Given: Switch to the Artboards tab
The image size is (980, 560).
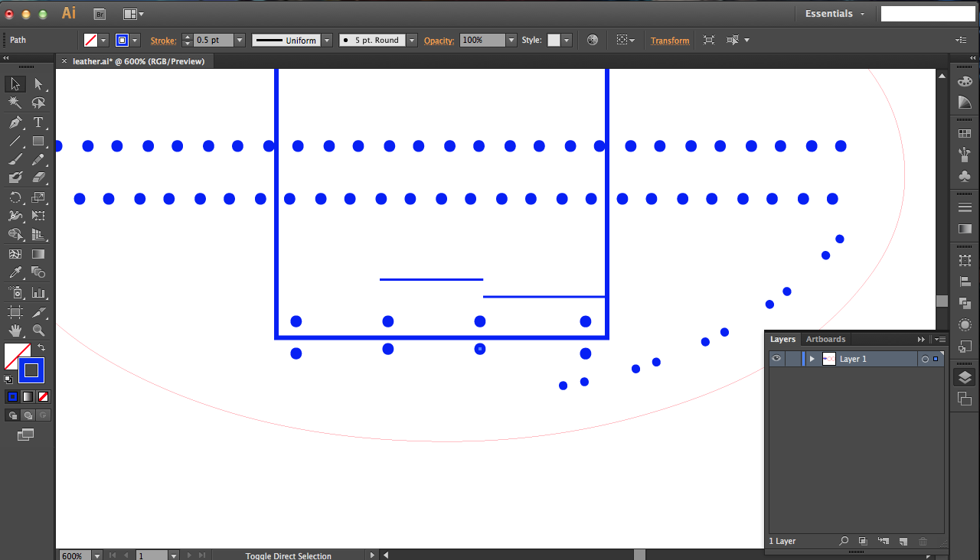Looking at the screenshot, I should [x=825, y=339].
